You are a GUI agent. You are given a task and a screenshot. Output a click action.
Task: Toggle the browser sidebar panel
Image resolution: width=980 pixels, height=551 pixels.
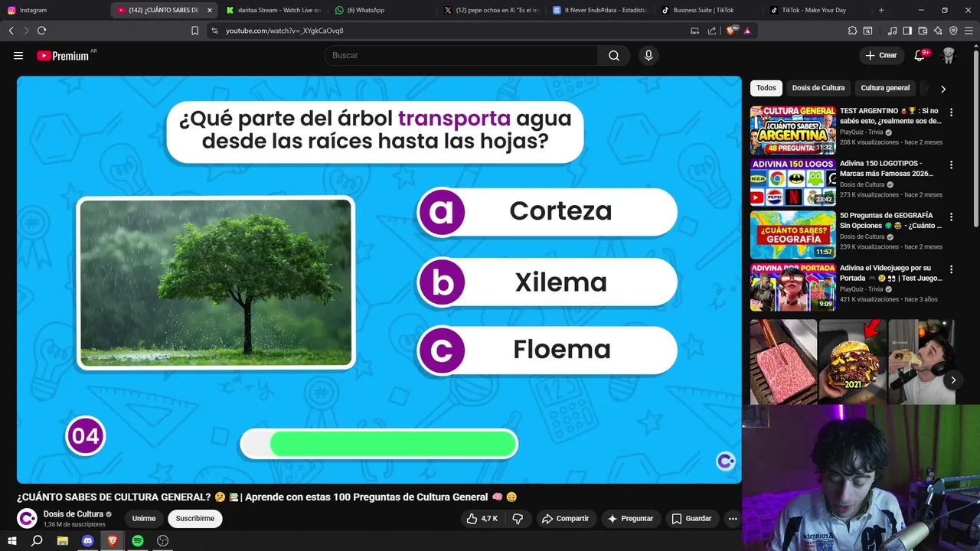click(907, 31)
